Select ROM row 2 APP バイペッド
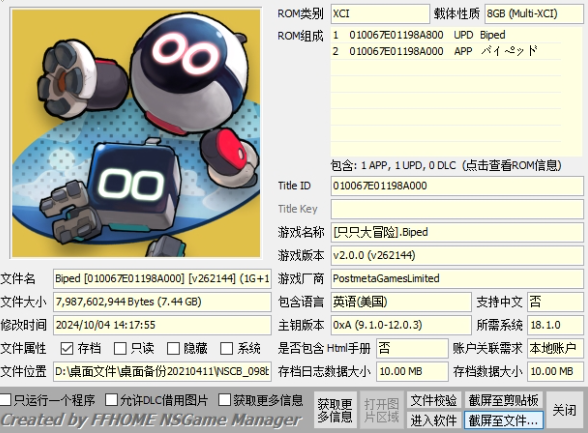 446,51
